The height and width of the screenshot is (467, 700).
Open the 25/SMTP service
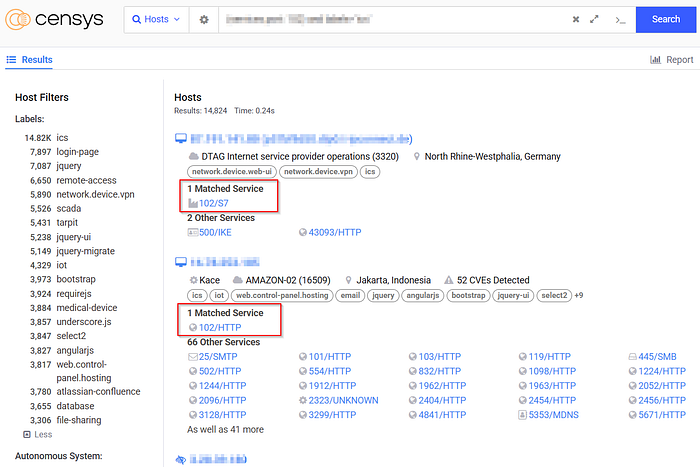pos(218,357)
